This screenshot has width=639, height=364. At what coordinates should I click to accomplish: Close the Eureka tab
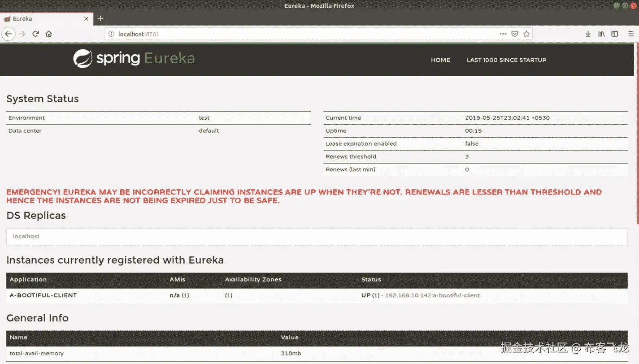click(x=87, y=19)
